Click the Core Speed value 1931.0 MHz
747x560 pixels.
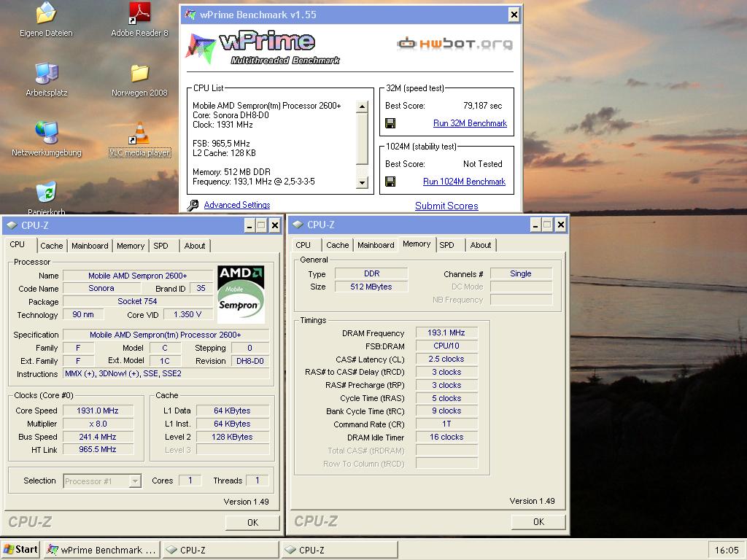(98, 411)
